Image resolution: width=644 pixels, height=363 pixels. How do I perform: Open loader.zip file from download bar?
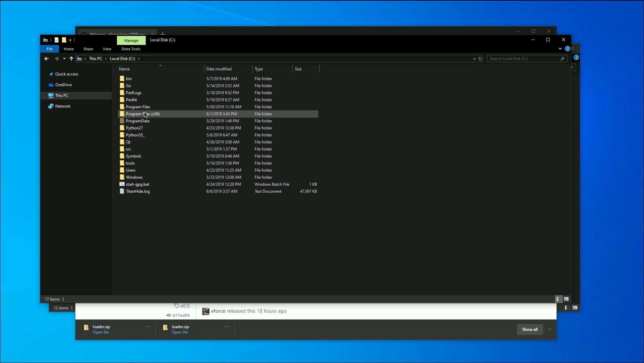(x=101, y=332)
